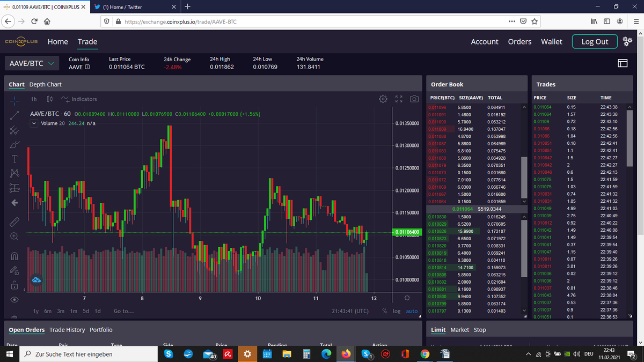Viewport: 644px width, 362px height.
Task: Select the brush drawing tool
Action: (15, 144)
